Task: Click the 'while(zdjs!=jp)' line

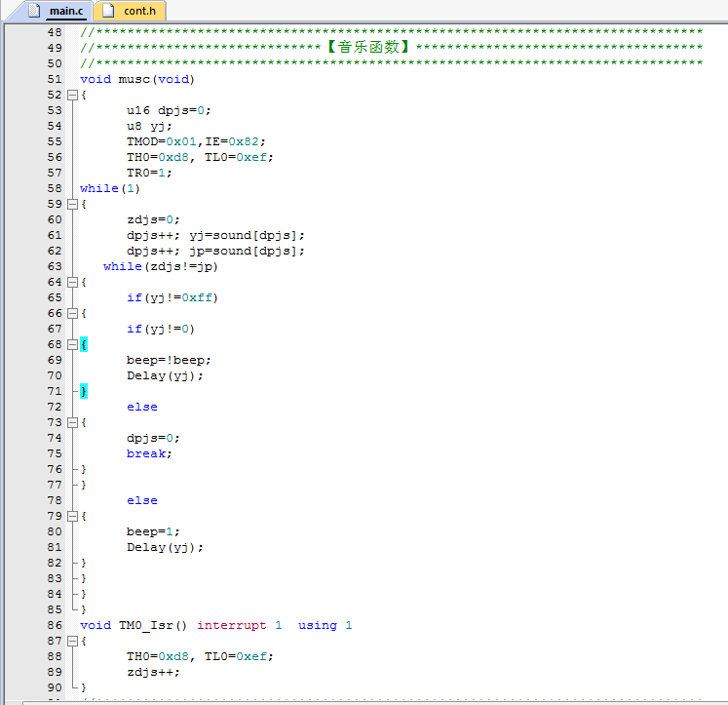Action: (x=161, y=266)
